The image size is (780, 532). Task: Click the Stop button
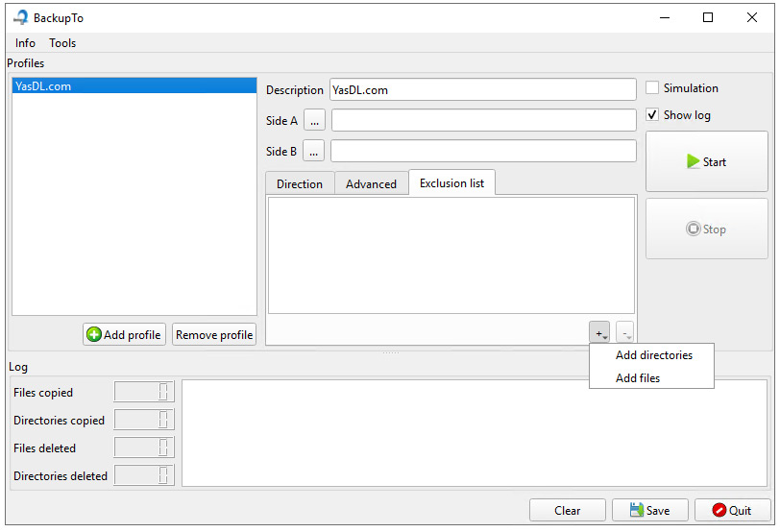pyautogui.click(x=706, y=229)
